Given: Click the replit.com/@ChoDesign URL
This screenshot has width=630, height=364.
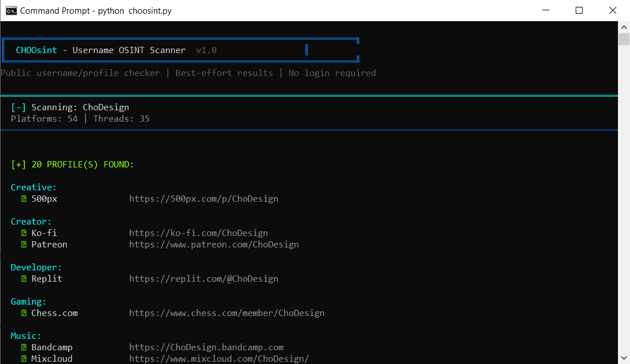Looking at the screenshot, I should [204, 279].
